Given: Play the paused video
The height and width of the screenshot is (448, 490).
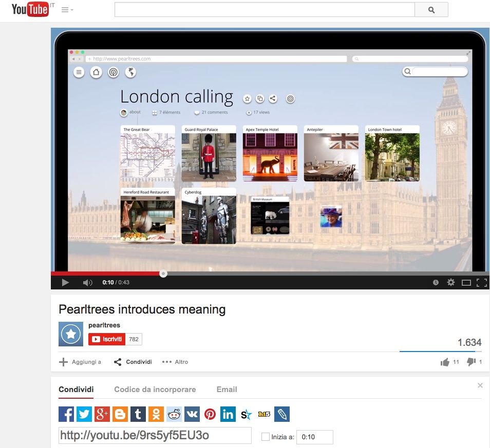Looking at the screenshot, I should coord(65,283).
